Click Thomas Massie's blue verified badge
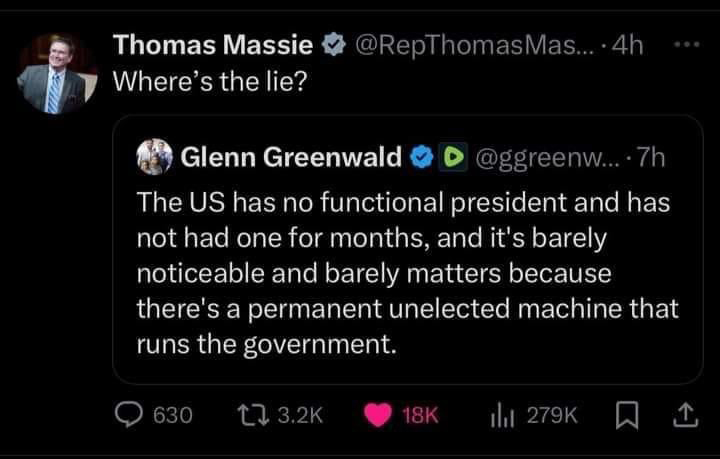This screenshot has height=459, width=720. click(333, 46)
